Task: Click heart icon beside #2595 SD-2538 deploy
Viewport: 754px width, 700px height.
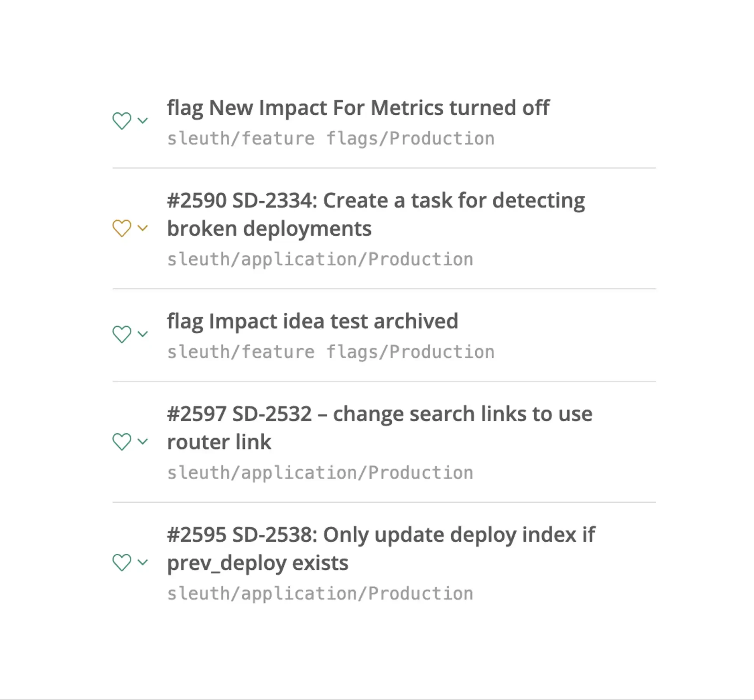Action: (122, 562)
